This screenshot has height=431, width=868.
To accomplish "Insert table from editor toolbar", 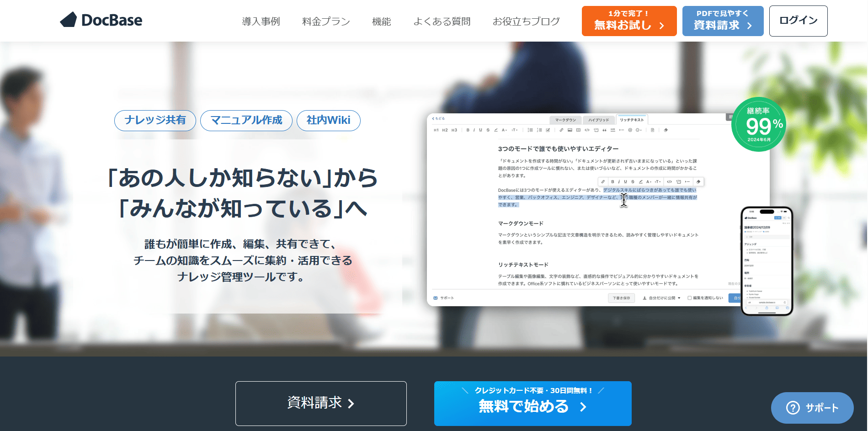I will [x=578, y=130].
